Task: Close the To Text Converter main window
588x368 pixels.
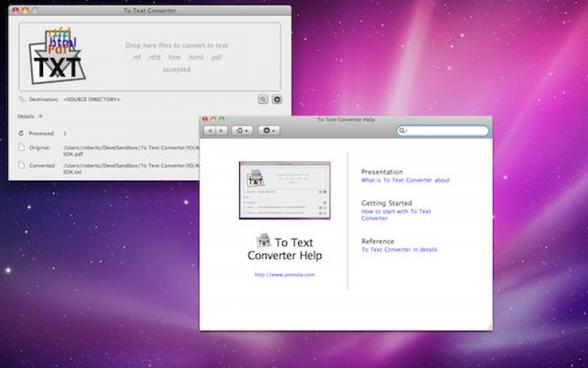Action: click(16, 10)
